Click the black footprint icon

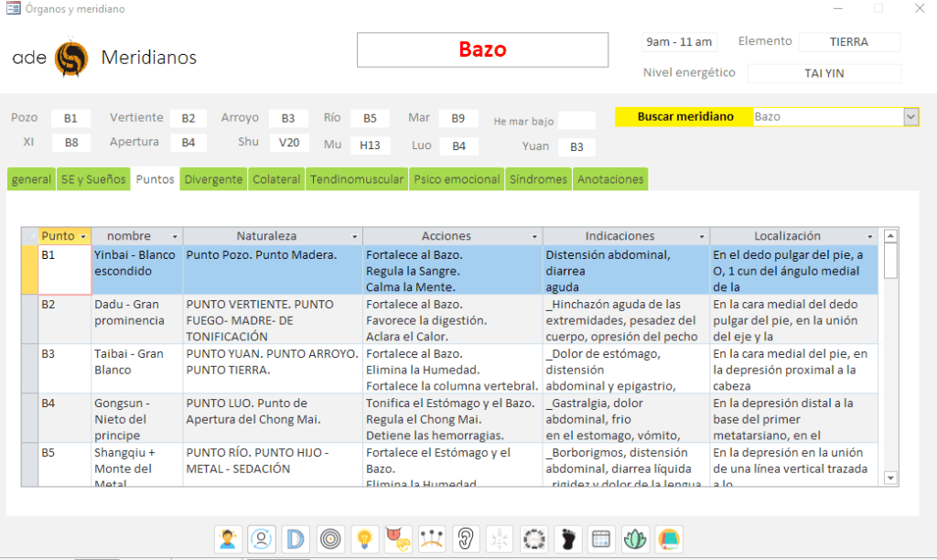pos(567,539)
